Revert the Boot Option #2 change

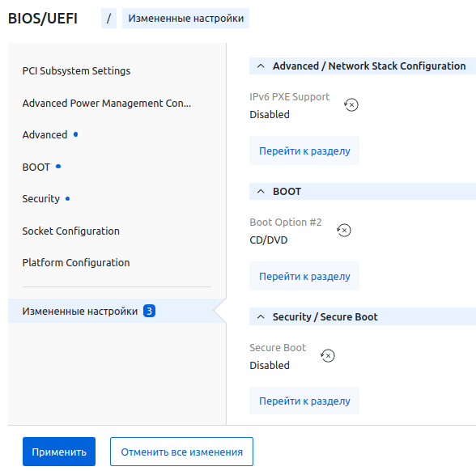(344, 231)
